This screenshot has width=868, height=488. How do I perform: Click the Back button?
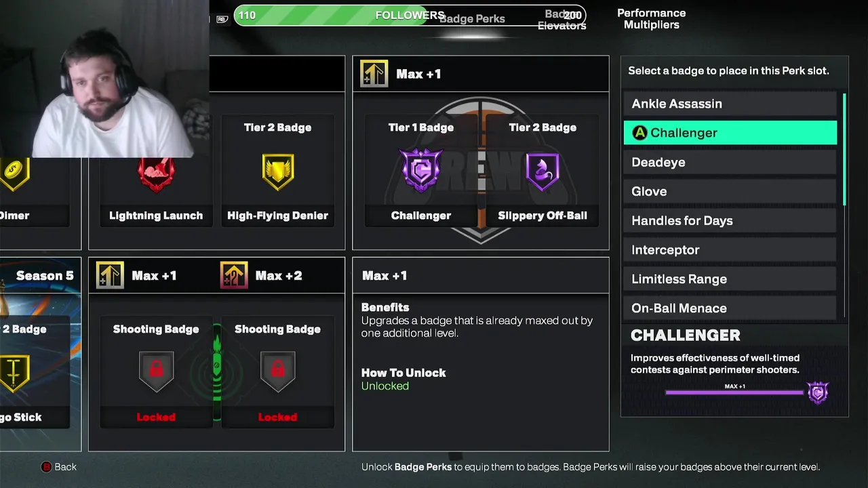59,467
